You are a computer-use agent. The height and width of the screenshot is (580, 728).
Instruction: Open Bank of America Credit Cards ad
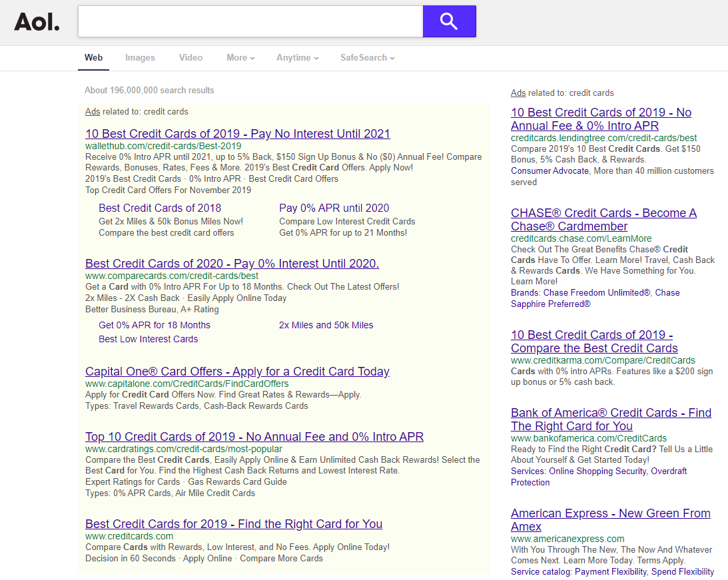(x=610, y=419)
